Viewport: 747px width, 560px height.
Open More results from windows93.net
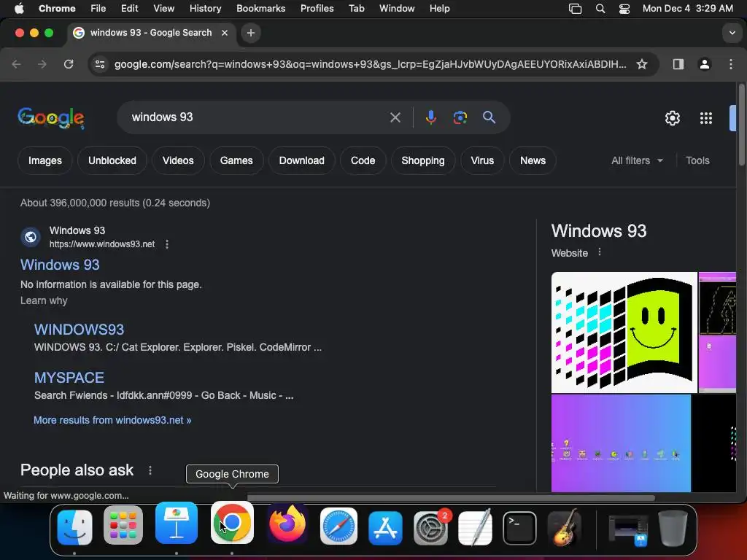[112, 421]
